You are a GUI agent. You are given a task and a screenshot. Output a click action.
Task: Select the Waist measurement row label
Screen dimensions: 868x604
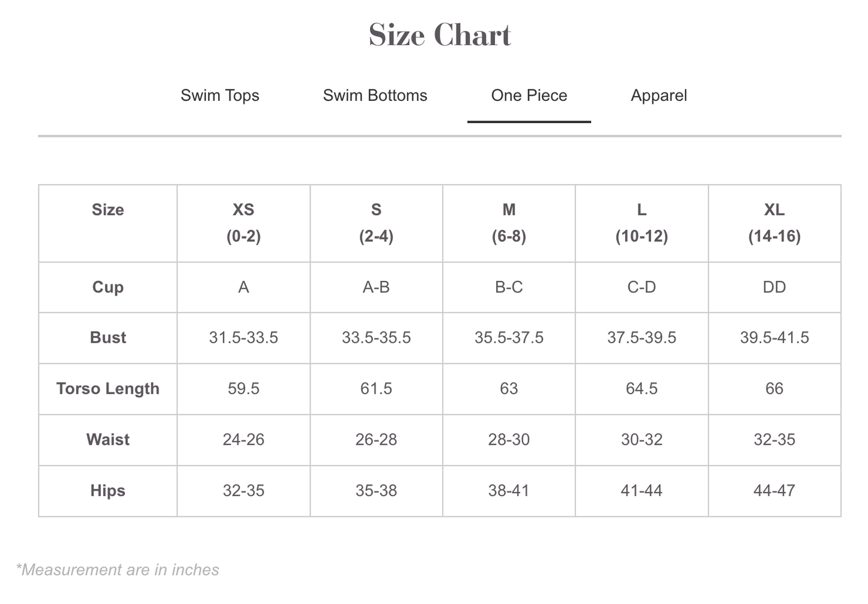pos(108,440)
